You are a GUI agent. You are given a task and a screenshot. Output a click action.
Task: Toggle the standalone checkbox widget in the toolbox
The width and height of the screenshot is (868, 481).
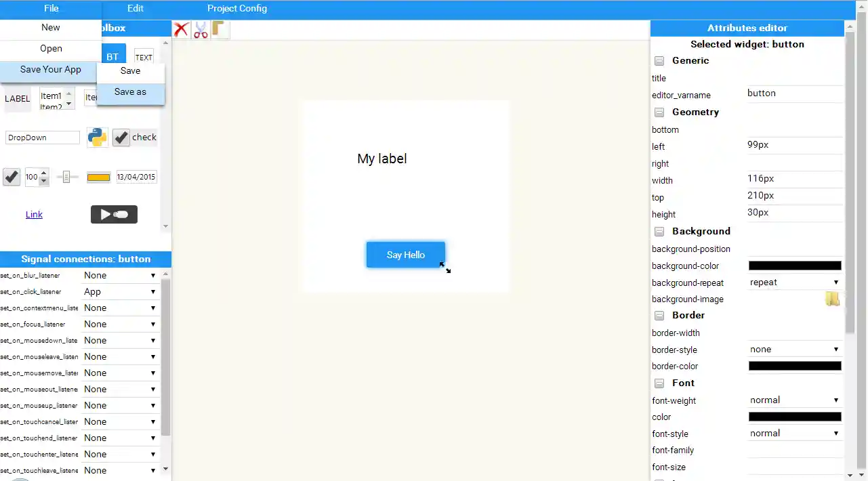[x=11, y=177]
